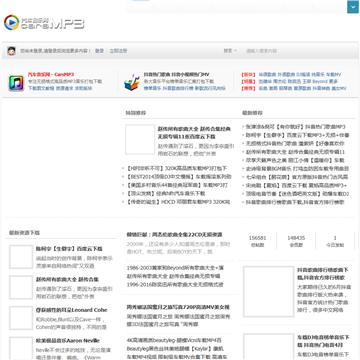The image size is (360, 360).
Task: Open the Aaron Neville post title
Action: point(68,341)
